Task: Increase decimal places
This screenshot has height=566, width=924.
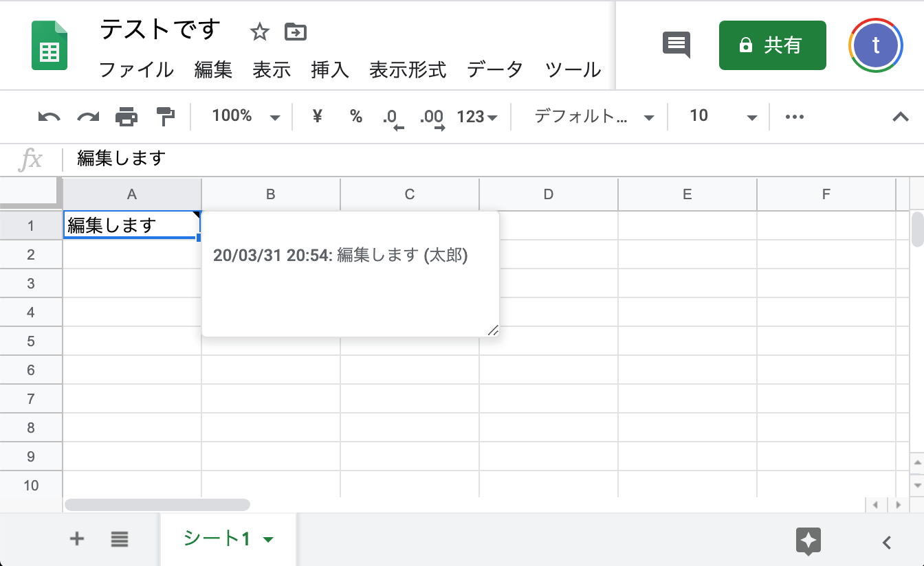Action: point(432,116)
